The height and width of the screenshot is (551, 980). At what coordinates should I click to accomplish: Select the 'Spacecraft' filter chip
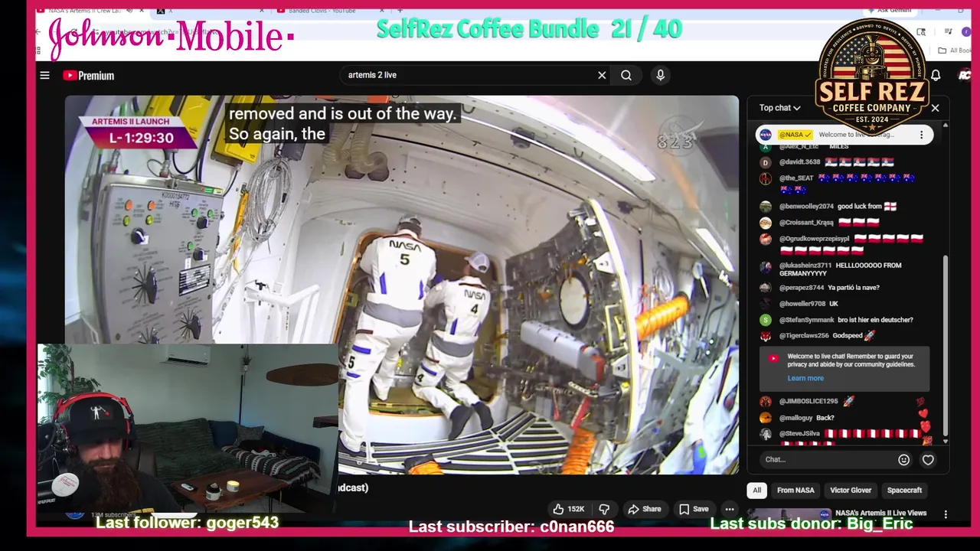coord(904,490)
